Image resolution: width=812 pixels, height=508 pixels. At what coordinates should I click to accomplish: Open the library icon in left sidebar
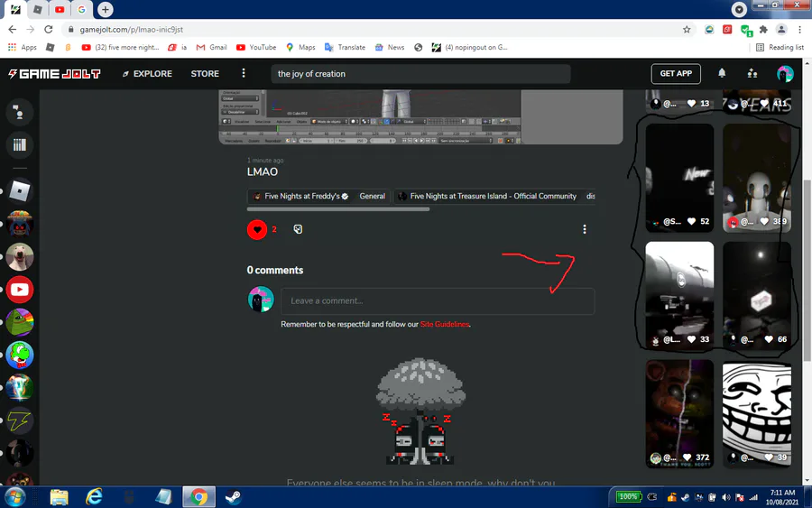point(19,144)
